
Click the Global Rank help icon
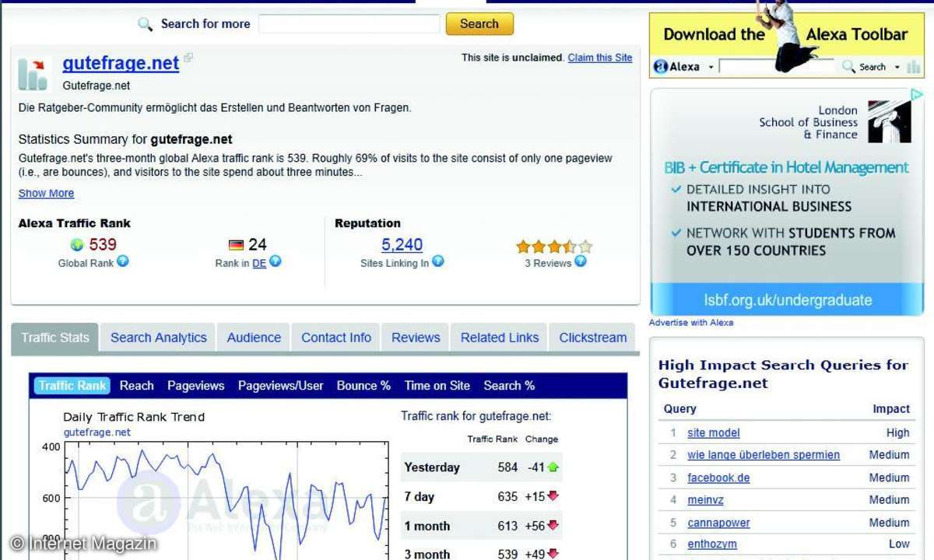point(122,262)
